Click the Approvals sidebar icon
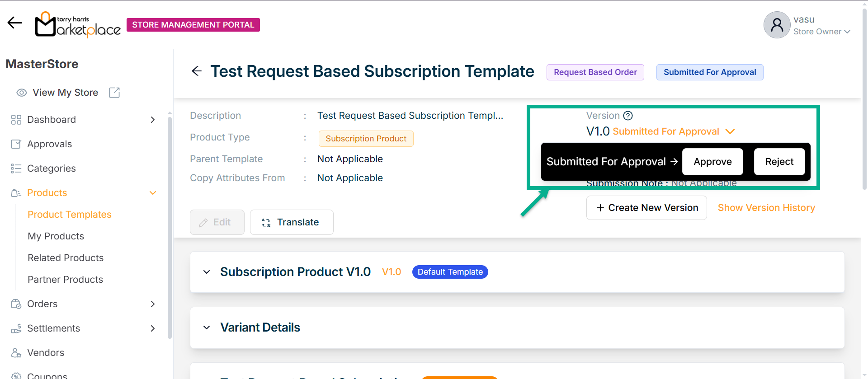 (16, 144)
